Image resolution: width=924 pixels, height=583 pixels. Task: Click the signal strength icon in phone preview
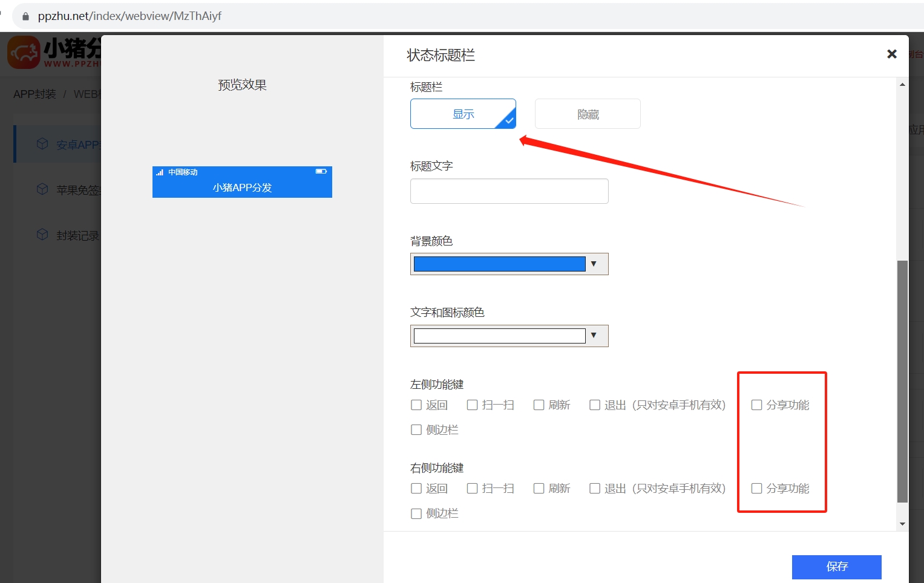[x=159, y=172]
